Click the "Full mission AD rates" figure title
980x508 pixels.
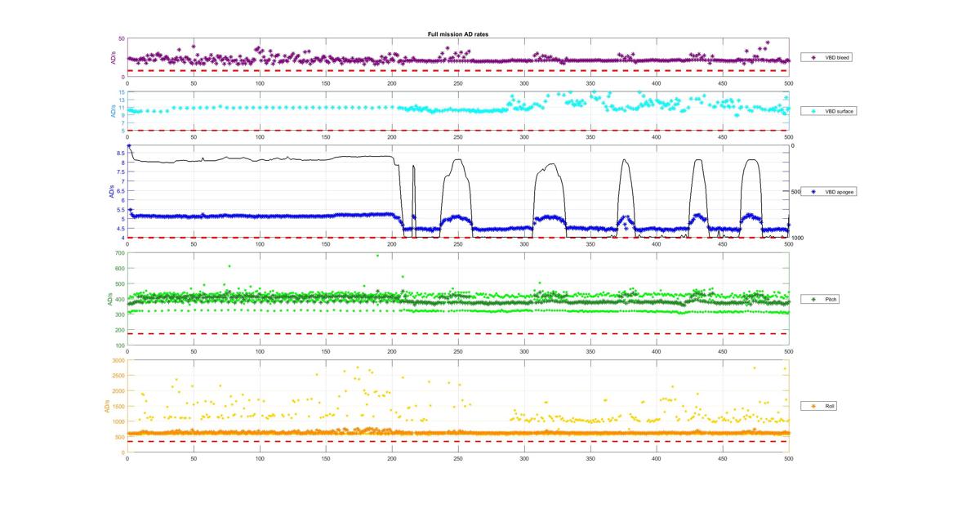(x=458, y=34)
